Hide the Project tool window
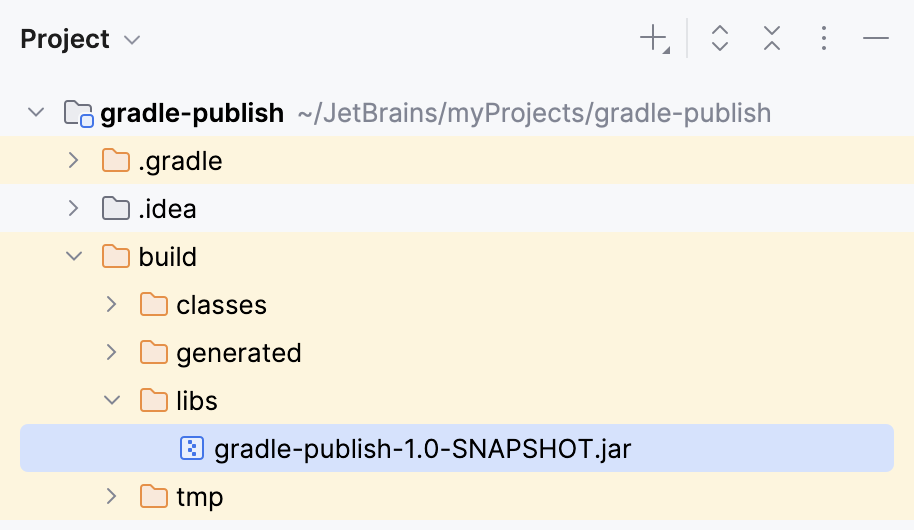Viewport: 914px width, 530px height. pos(876,39)
